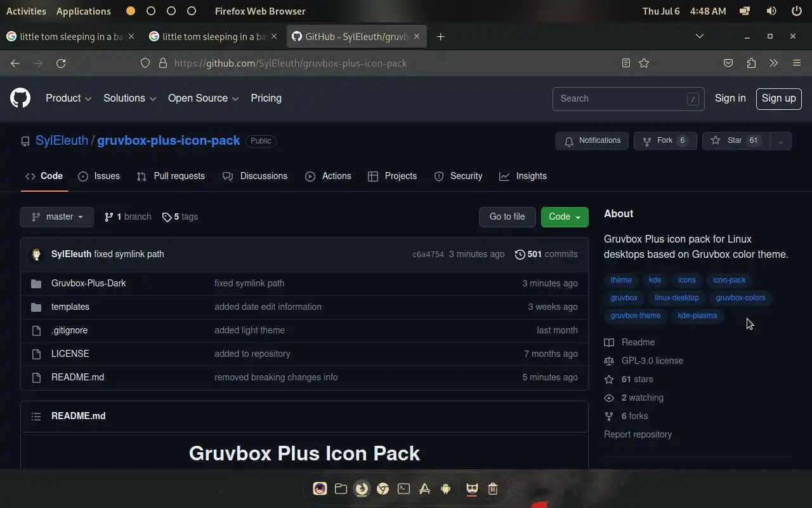
Task: Open the Android icon in the dock
Action: (445, 488)
